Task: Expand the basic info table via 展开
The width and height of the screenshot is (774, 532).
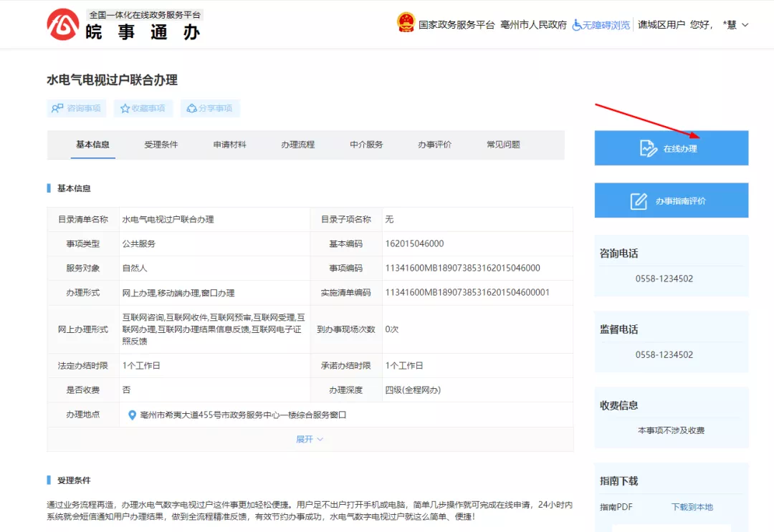Action: click(x=310, y=439)
